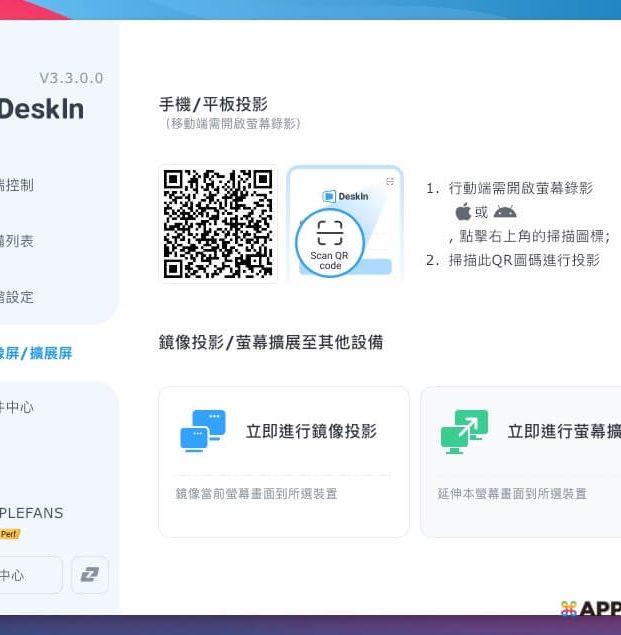Click the switch icon button beside user center
The width and height of the screenshot is (621, 635).
click(x=90, y=575)
